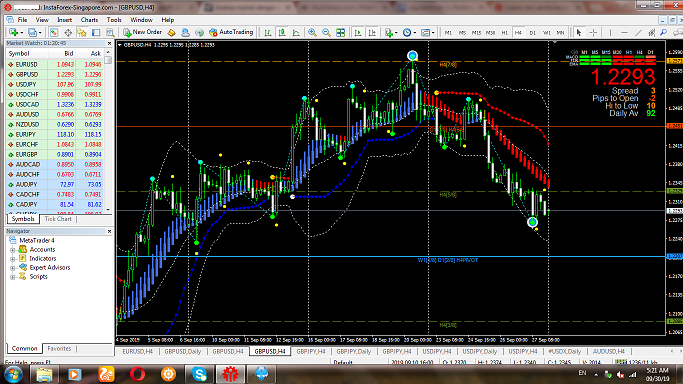Open GBPUSD,Daily chart tab
This screenshot has height=384, width=683.
(x=183, y=351)
